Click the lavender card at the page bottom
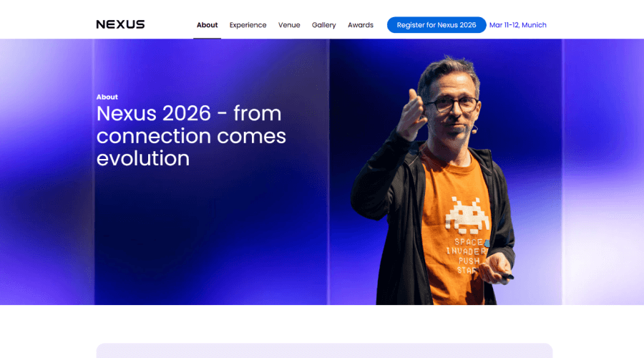644x358 pixels. (x=324, y=350)
